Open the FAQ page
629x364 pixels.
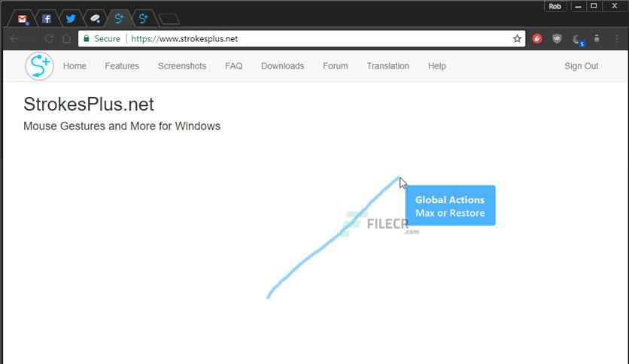pos(233,66)
